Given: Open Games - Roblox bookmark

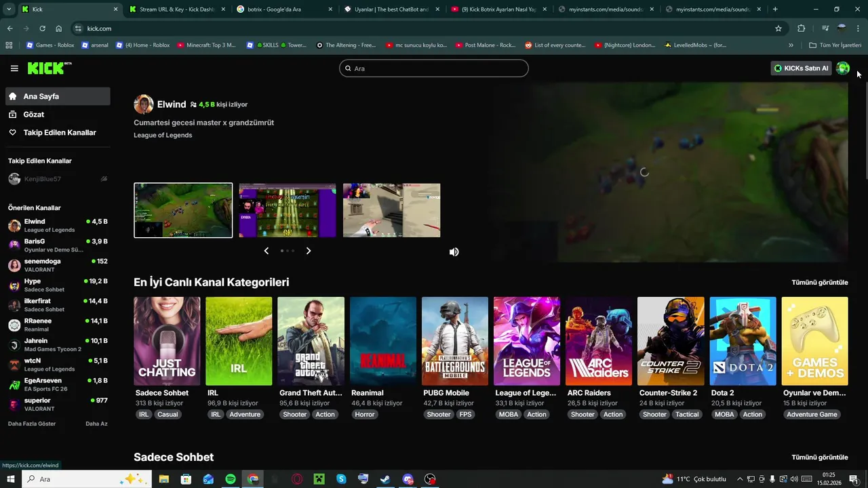Looking at the screenshot, I should [x=50, y=45].
